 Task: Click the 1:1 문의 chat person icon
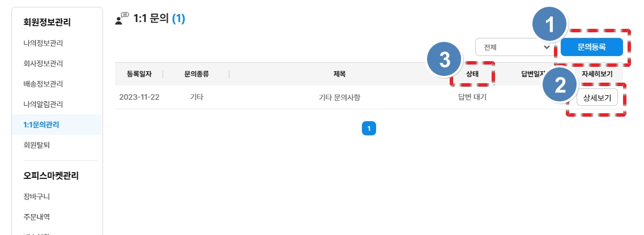point(121,19)
